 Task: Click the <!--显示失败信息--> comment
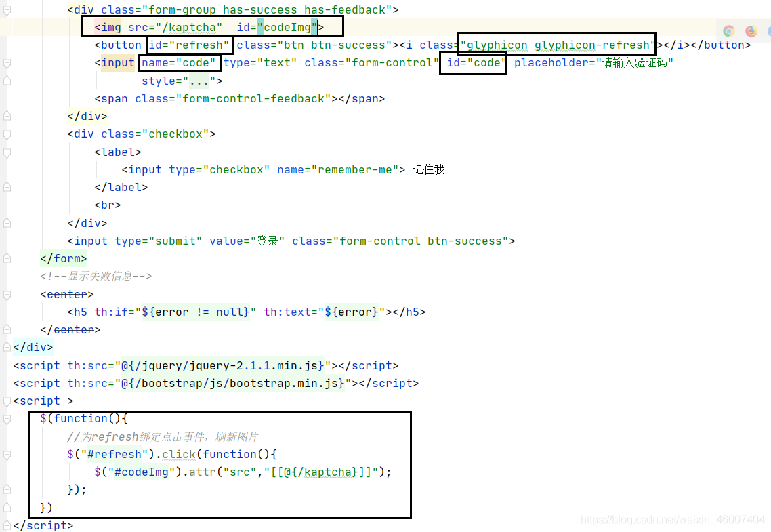[x=96, y=277]
